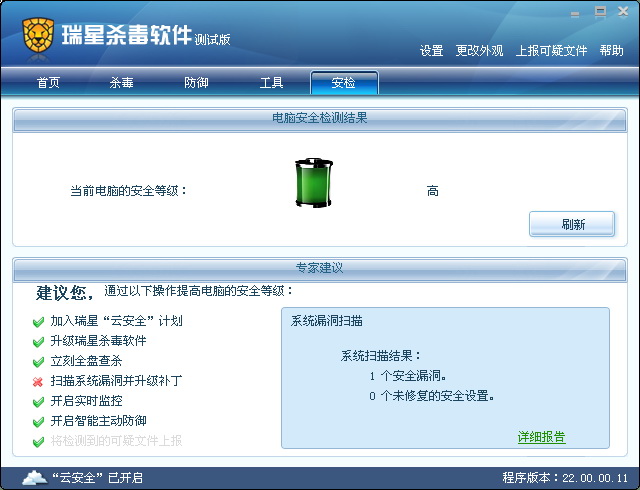640x490 pixels.
Task: Close the Rising antivirus window
Action: coord(623,11)
